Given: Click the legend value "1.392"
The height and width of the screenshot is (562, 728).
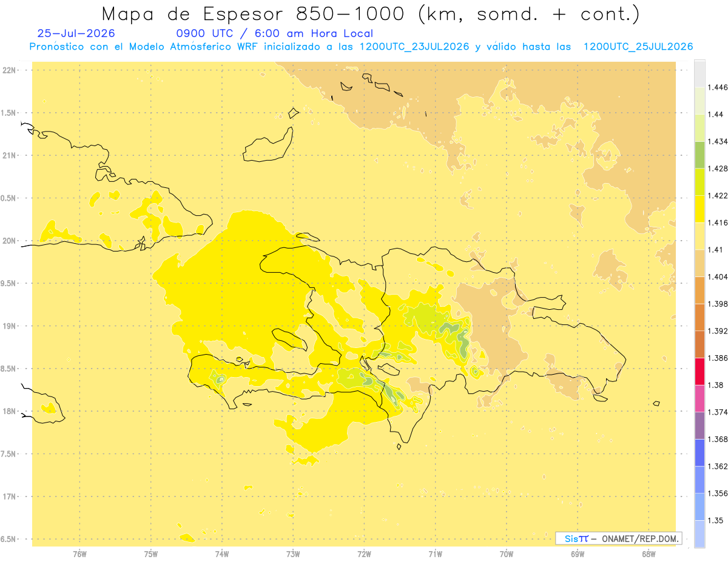Looking at the screenshot, I should 718,331.
